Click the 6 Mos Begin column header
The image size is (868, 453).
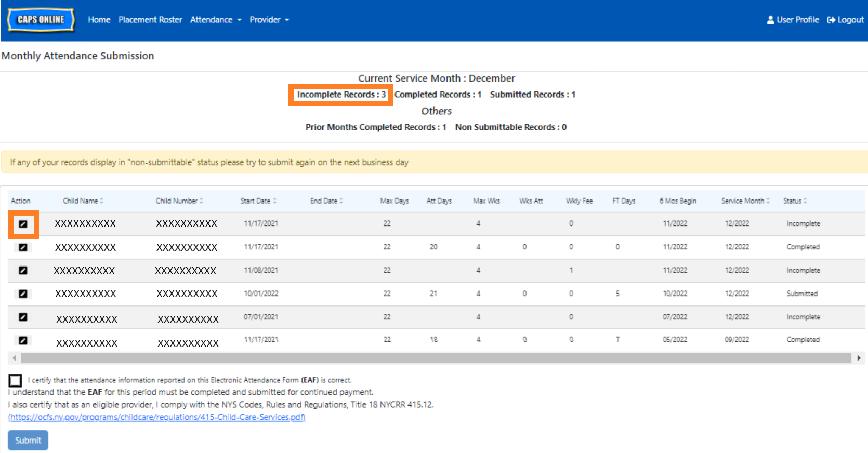678,201
